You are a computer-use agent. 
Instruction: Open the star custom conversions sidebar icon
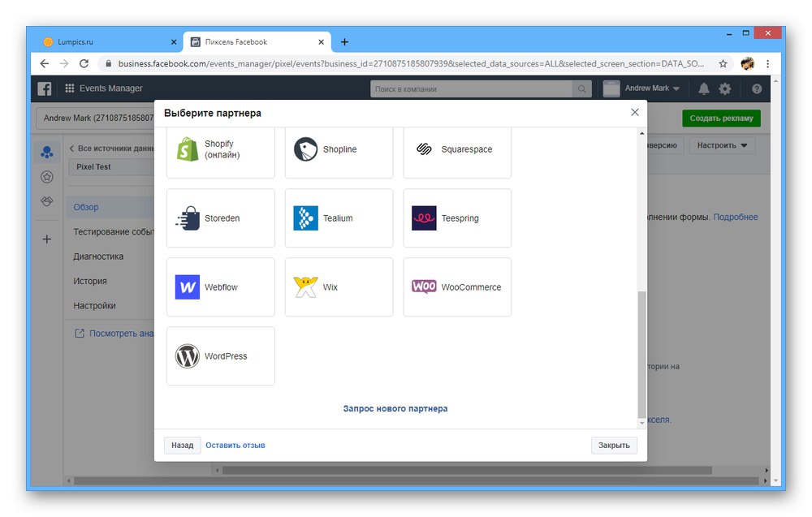46,177
